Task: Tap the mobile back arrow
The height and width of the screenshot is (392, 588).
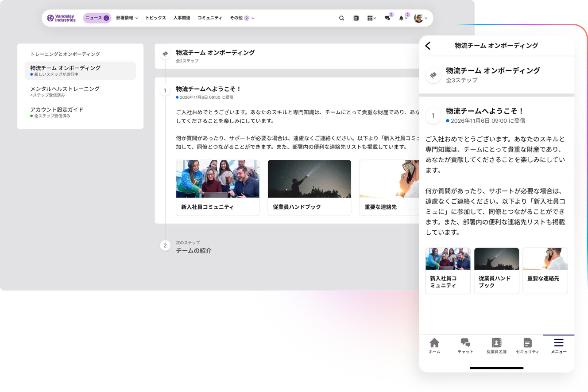Action: coord(428,46)
